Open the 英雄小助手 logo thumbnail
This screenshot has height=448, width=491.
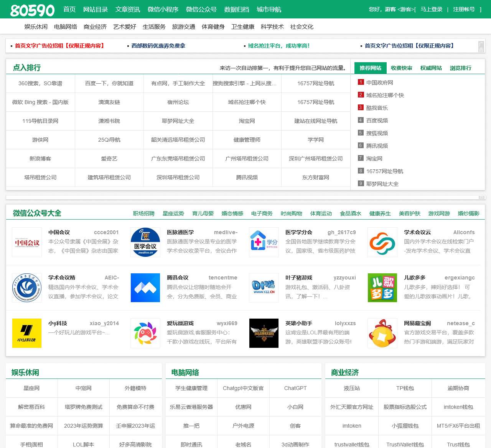coord(264,333)
